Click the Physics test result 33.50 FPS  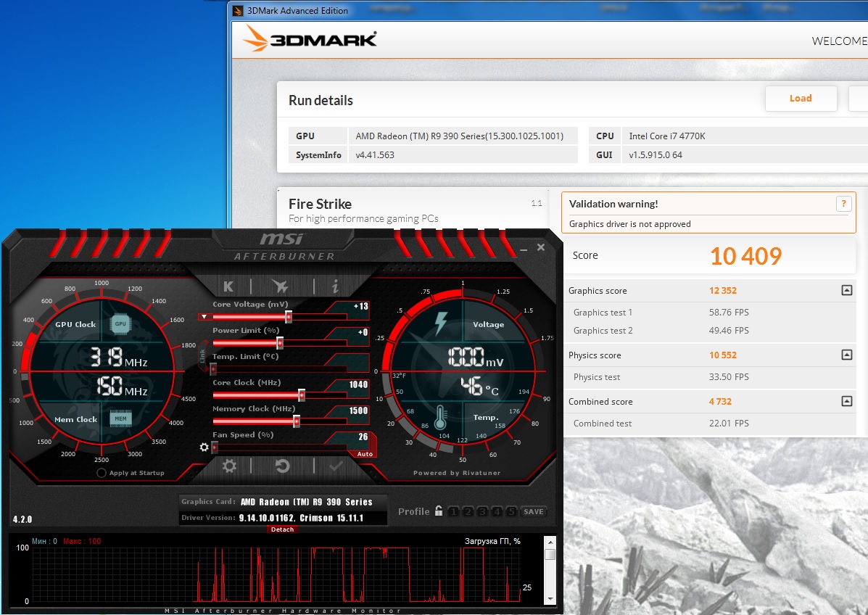pyautogui.click(x=729, y=377)
